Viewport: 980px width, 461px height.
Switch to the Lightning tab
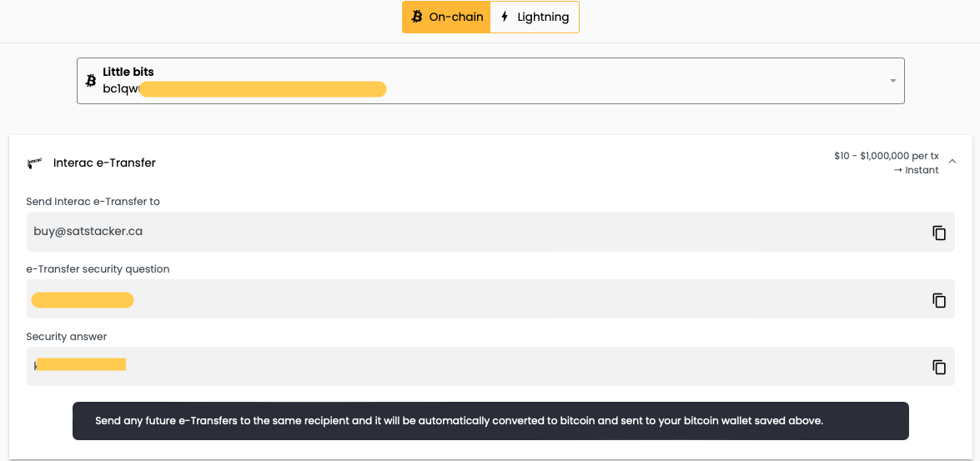[535, 17]
